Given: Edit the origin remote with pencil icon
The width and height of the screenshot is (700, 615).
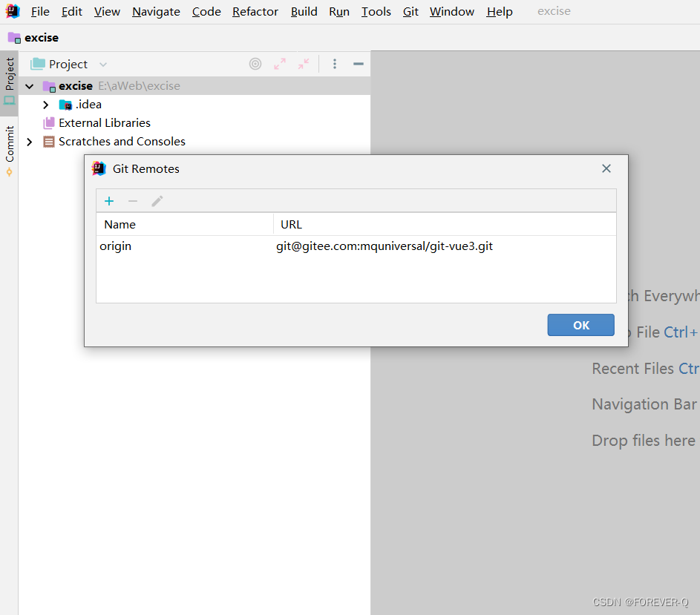Looking at the screenshot, I should click(157, 200).
